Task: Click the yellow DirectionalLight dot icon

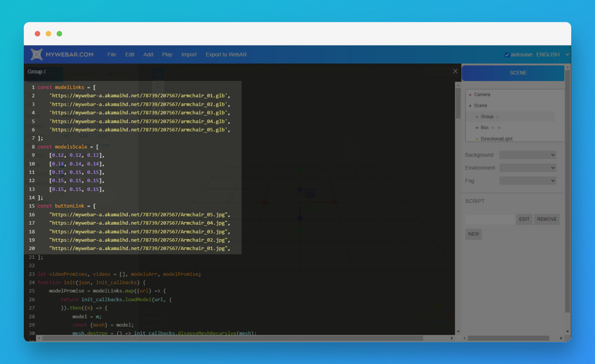Action: point(477,139)
